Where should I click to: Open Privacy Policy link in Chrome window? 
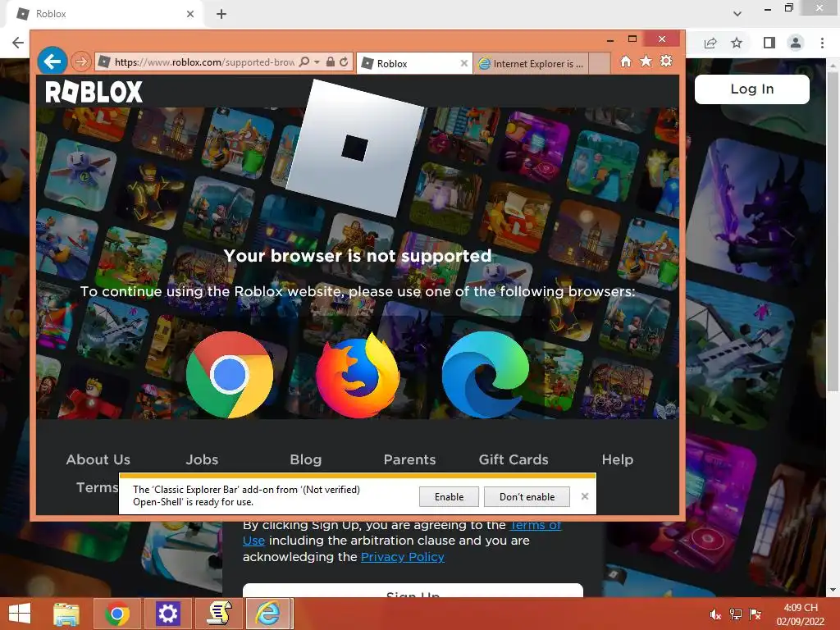402,557
